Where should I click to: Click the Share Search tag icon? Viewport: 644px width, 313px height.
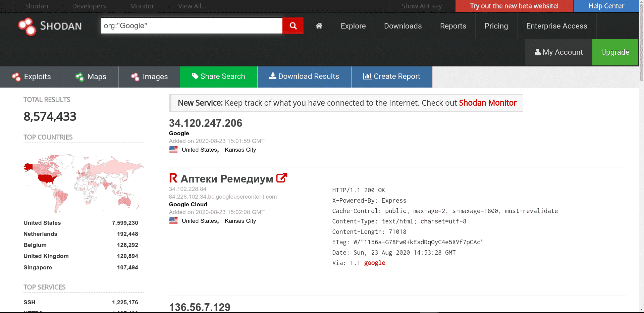(x=196, y=76)
